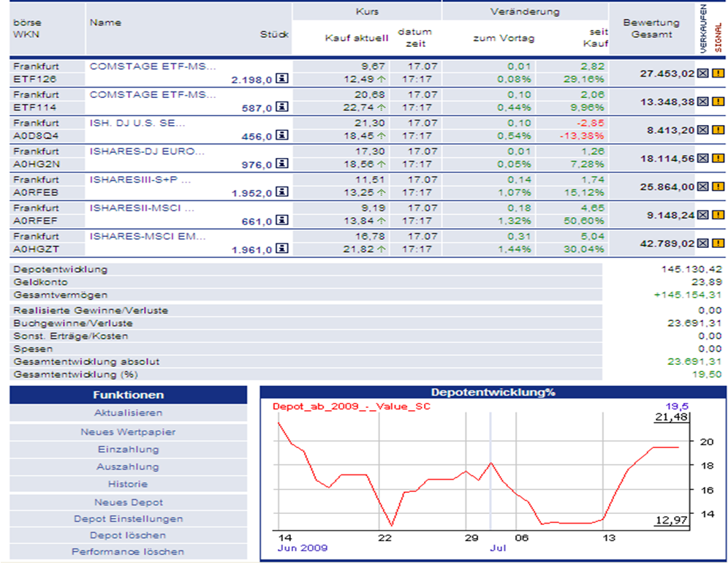This screenshot has height=563, width=728.
Task: Click Einzahlung to deposit funds
Action: [128, 450]
